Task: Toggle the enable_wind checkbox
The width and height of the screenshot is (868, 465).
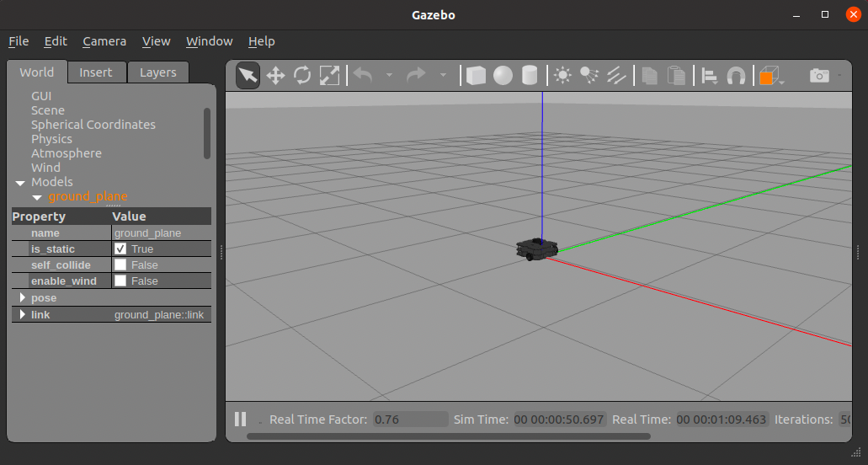Action: [x=120, y=281]
